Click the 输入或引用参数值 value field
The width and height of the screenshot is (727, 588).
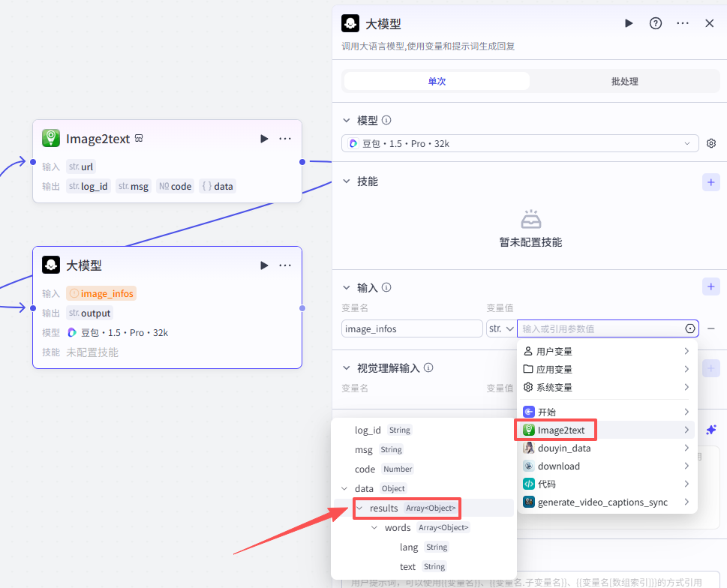pos(600,328)
